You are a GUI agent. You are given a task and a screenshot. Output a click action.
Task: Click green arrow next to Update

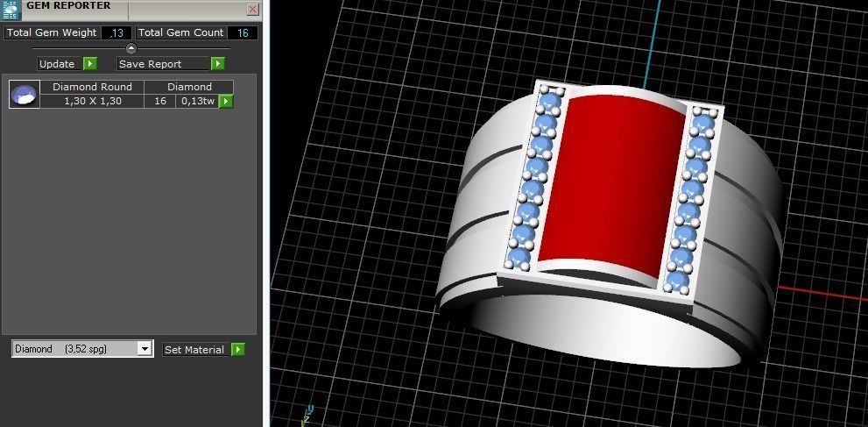click(x=90, y=64)
